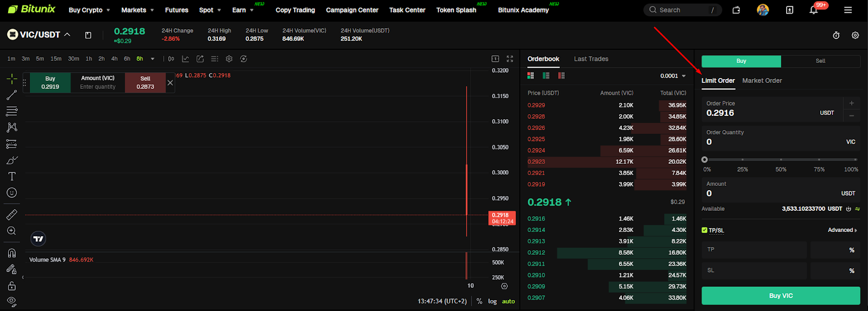
Task: Select the brush drawing tool
Action: pos(11,160)
